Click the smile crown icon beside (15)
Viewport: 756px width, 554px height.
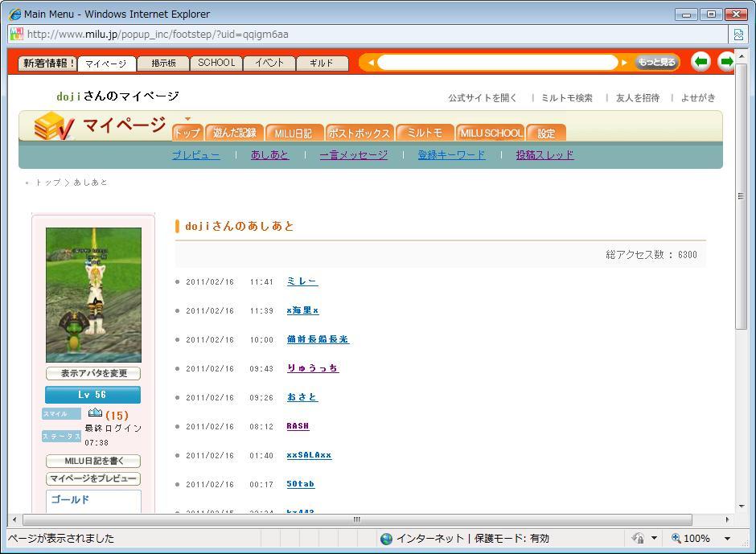(x=95, y=413)
